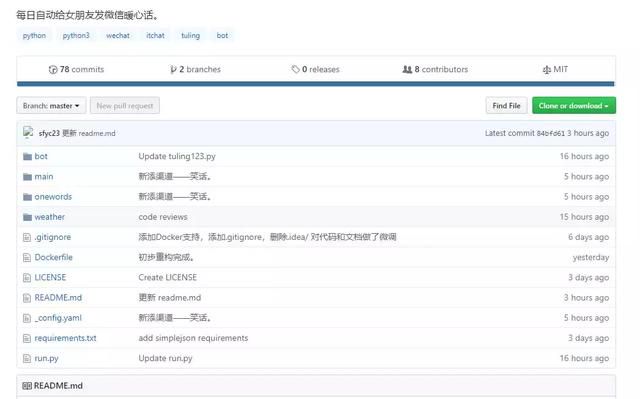The image size is (640, 399).
Task: Click the bot folder icon
Action: tap(27, 157)
